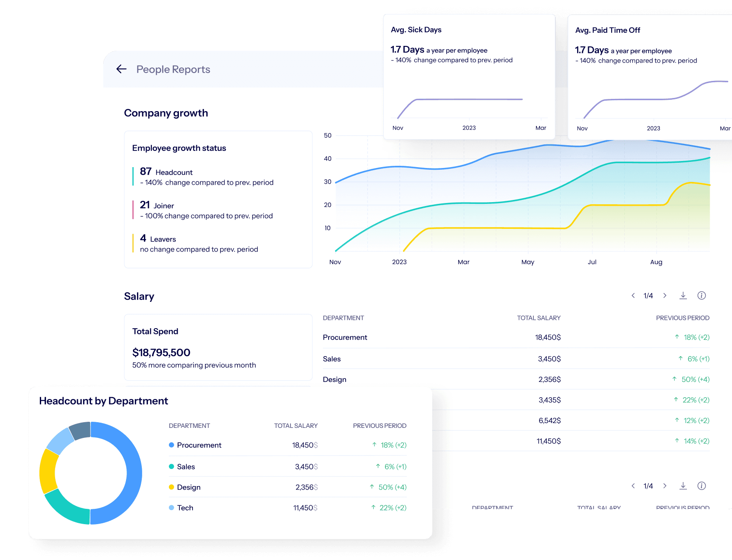Click yellow segment of donut chart
Viewport: 732px width, 560px height.
pyautogui.click(x=48, y=472)
